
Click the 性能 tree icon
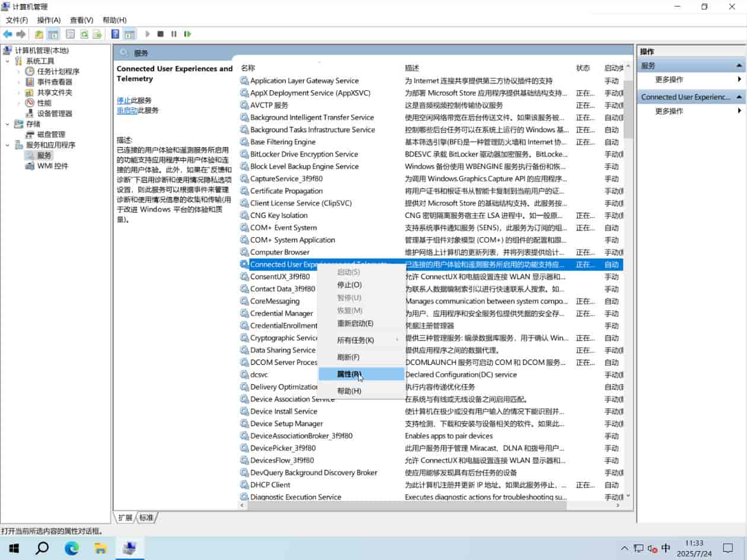coord(30,103)
